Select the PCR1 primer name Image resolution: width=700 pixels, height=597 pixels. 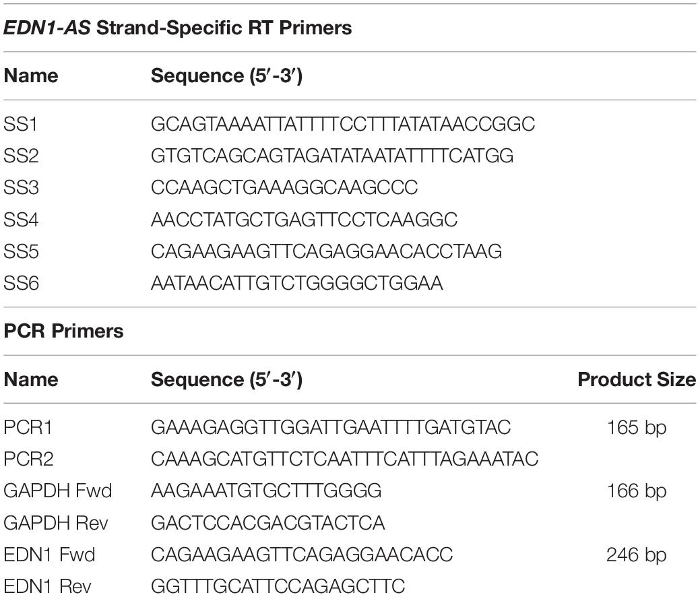click(28, 427)
